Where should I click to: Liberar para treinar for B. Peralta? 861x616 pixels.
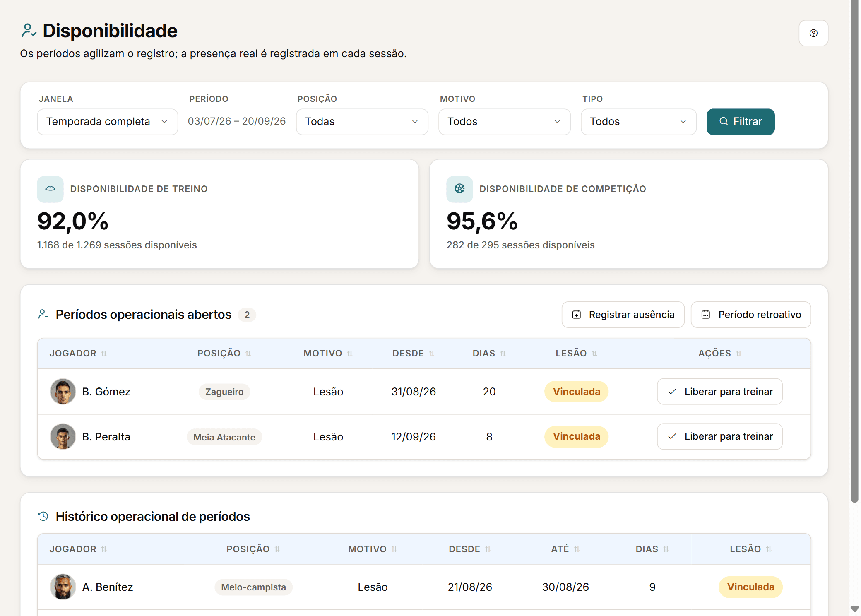coord(720,436)
